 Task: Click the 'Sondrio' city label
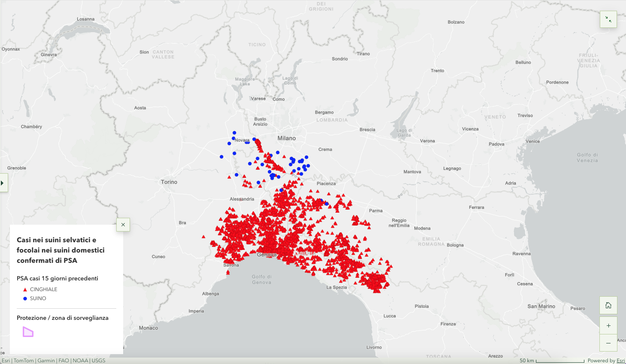pyautogui.click(x=340, y=59)
